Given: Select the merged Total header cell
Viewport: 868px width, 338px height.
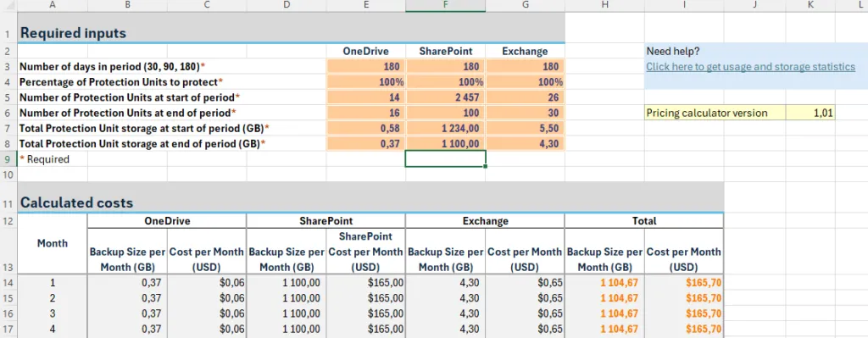Looking at the screenshot, I should point(644,221).
